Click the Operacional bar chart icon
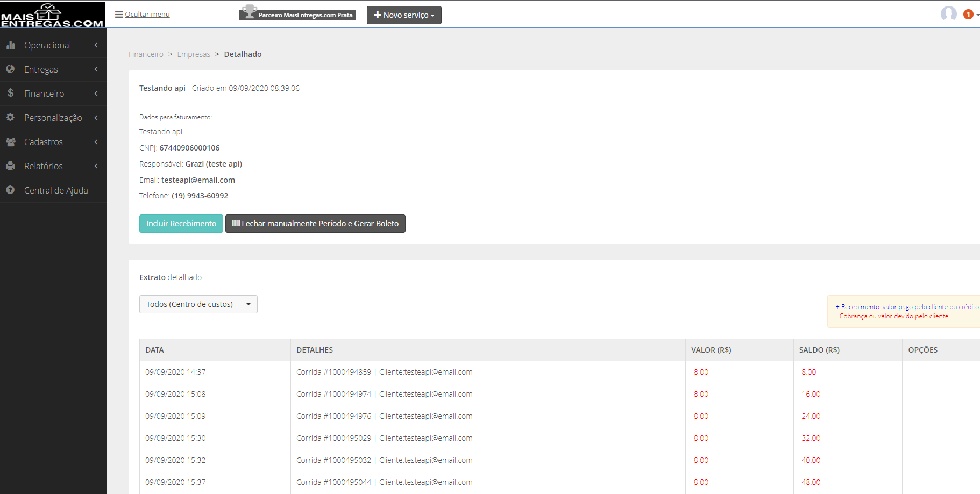 10,45
